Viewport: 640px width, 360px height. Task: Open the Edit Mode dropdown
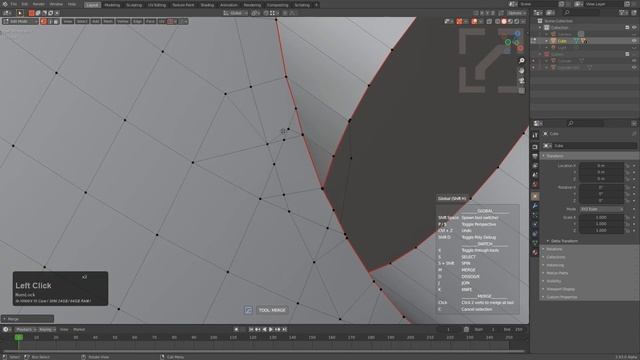tap(20, 21)
